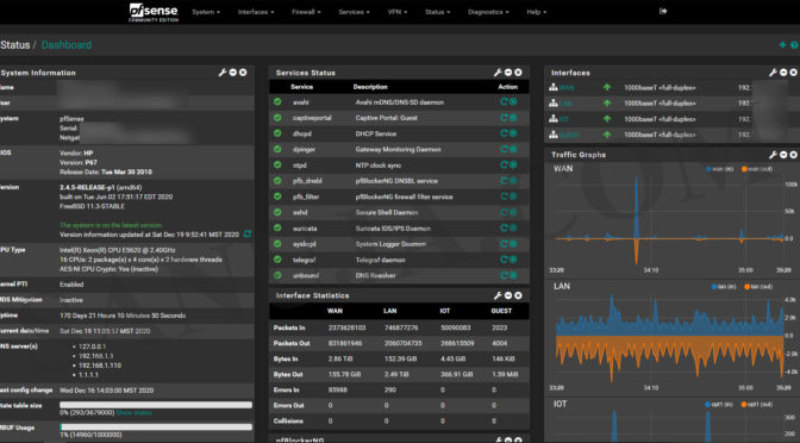800x443 pixels.
Task: Stop the pfb_filter service
Action: (x=513, y=196)
